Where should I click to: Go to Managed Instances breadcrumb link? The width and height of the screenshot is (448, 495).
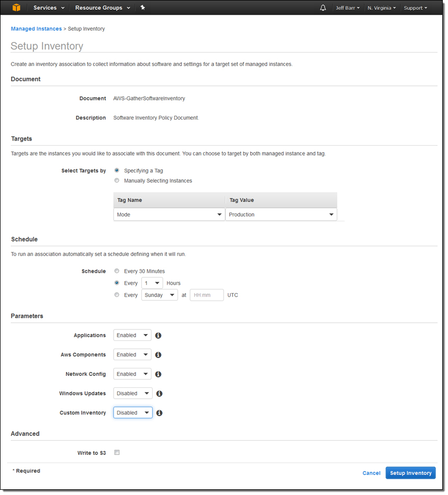[x=36, y=29]
